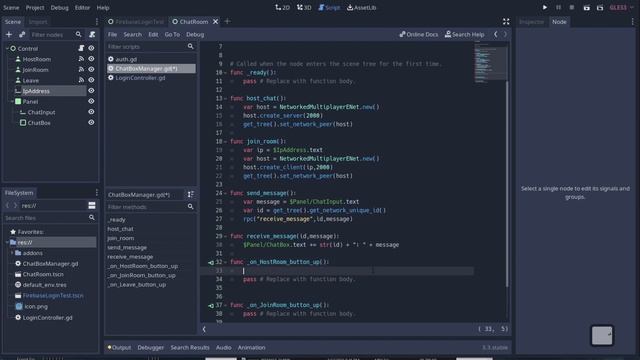Viewport: 640px width, 360px height.
Task: Toggle visibility of Leave node
Action: click(91, 80)
